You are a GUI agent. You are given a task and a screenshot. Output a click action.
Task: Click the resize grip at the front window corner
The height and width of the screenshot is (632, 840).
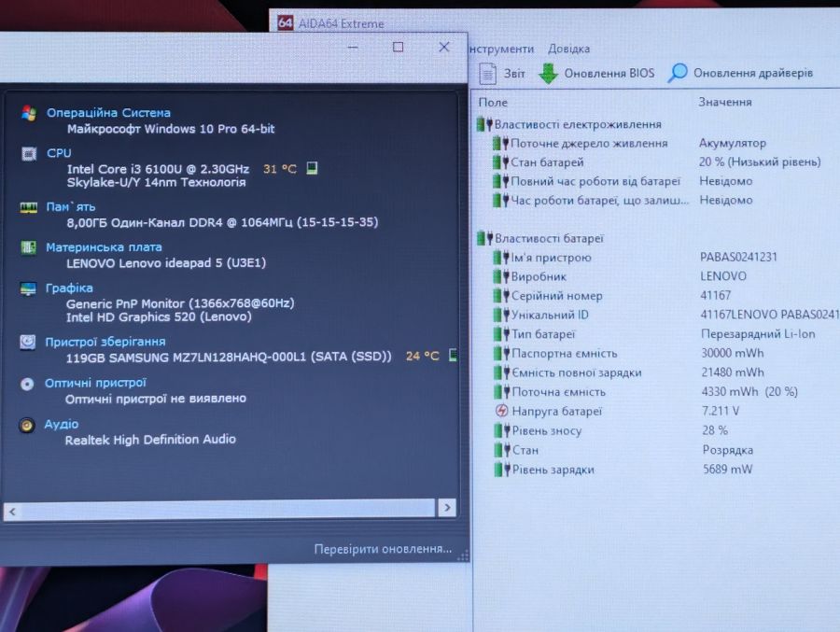tap(463, 555)
